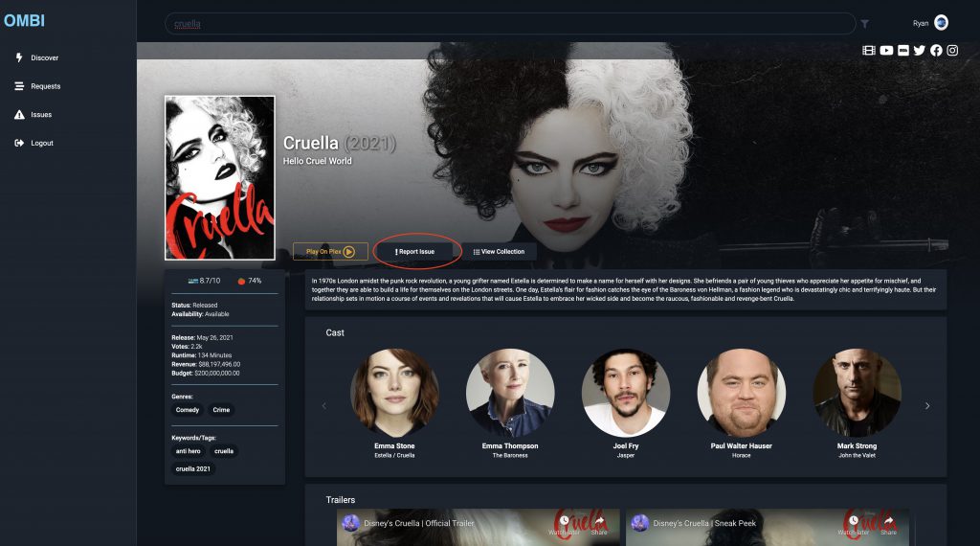Viewport: 980px width, 546px height.
Task: Open Paul Walter Hauser's cast photo
Action: point(742,393)
